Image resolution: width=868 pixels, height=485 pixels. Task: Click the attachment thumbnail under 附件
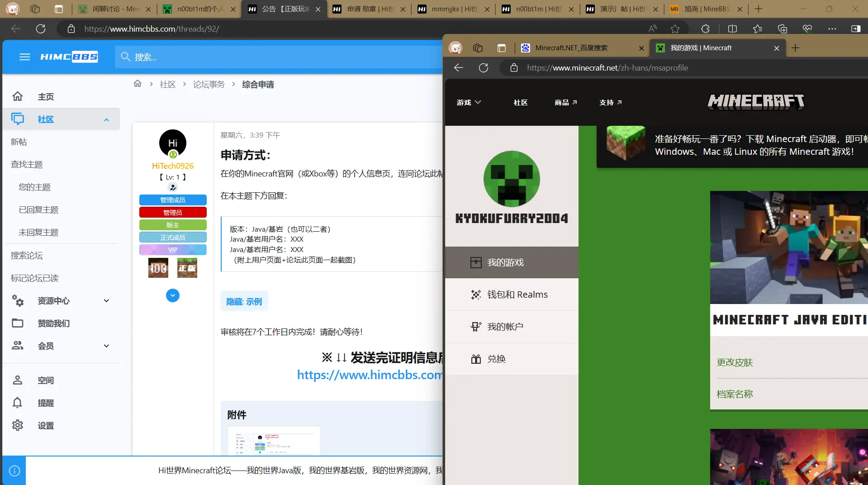274,441
